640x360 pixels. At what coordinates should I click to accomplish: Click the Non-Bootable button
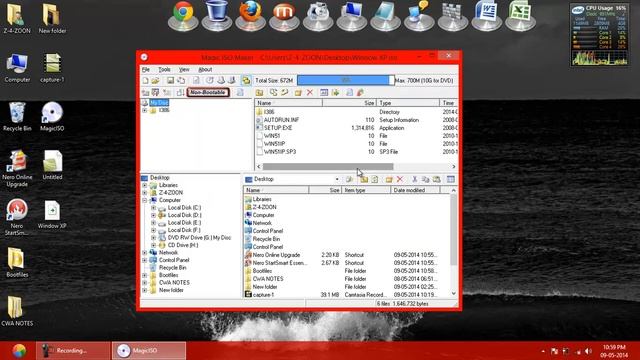click(208, 93)
